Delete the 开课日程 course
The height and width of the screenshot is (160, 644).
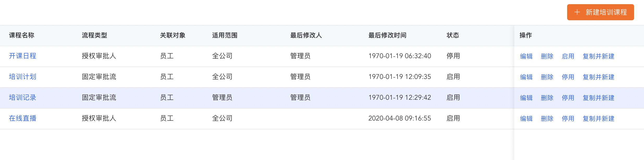(547, 56)
